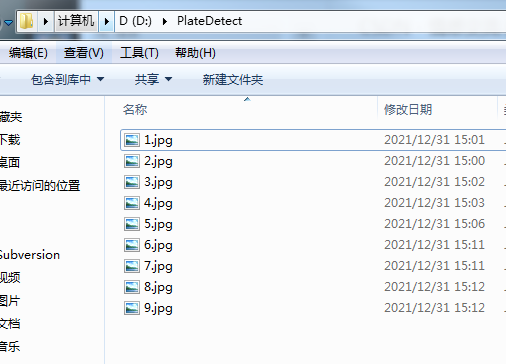Select the file name 4.jpg
This screenshot has width=506, height=364.
click(x=158, y=203)
